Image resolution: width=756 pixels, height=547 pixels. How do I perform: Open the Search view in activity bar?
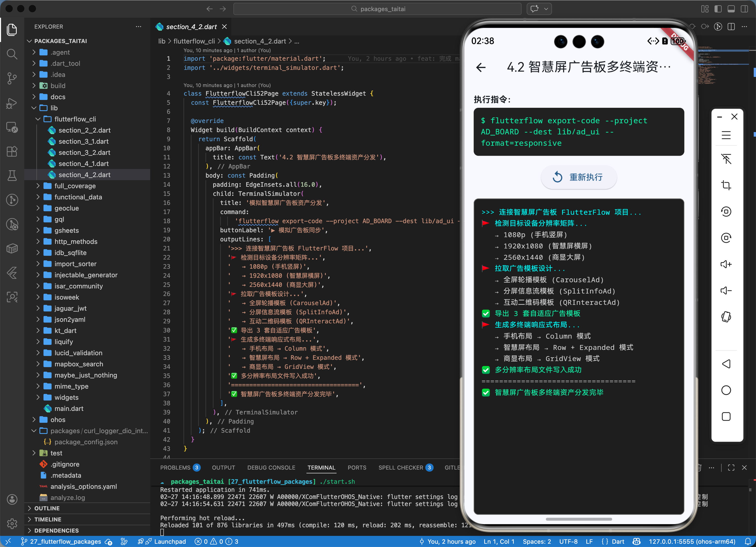click(12, 54)
